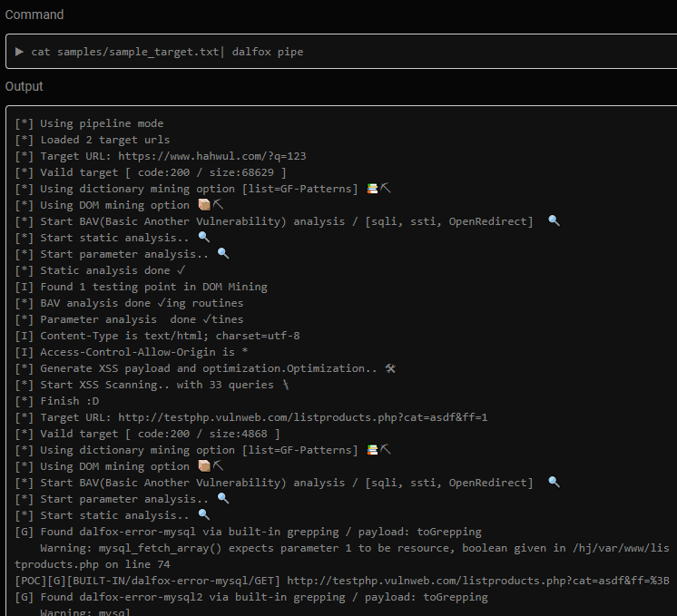
Task: Click magnifier after first 'Start static analysis..'
Action: 204,238
